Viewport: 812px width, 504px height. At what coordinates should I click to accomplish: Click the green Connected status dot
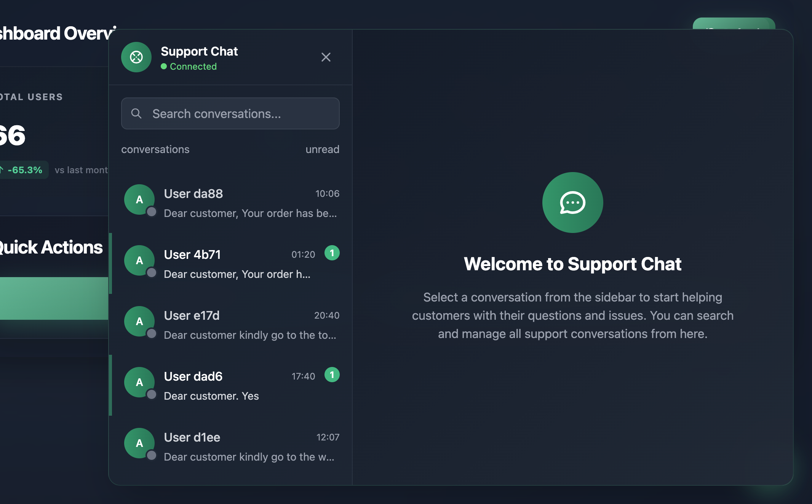[164, 66]
